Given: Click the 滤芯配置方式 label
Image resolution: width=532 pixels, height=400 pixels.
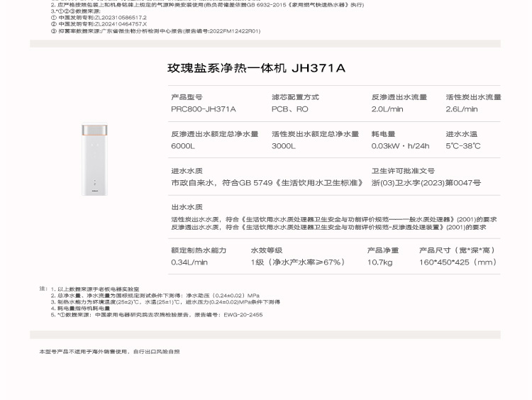Looking at the screenshot, I should tap(295, 97).
